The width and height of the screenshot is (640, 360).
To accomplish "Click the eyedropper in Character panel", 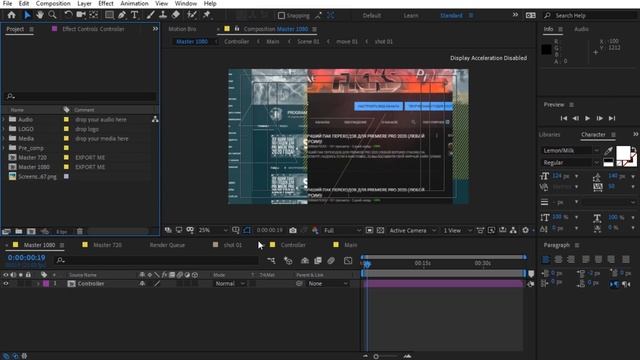I will 608,151.
